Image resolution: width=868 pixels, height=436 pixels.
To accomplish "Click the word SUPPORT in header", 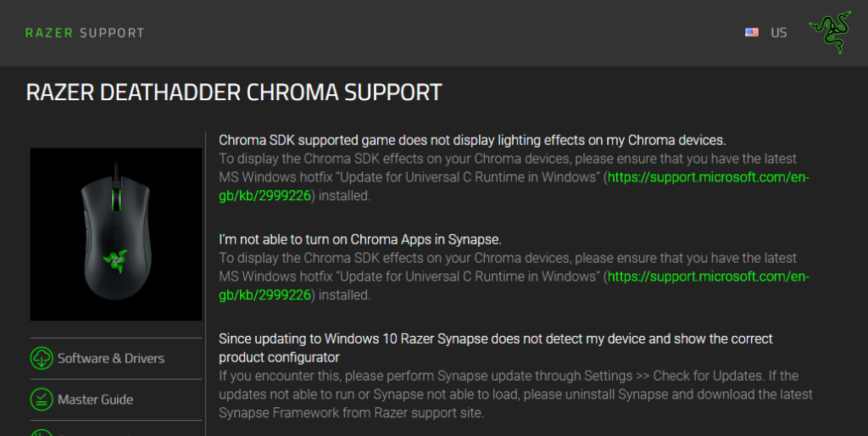I will (x=112, y=33).
